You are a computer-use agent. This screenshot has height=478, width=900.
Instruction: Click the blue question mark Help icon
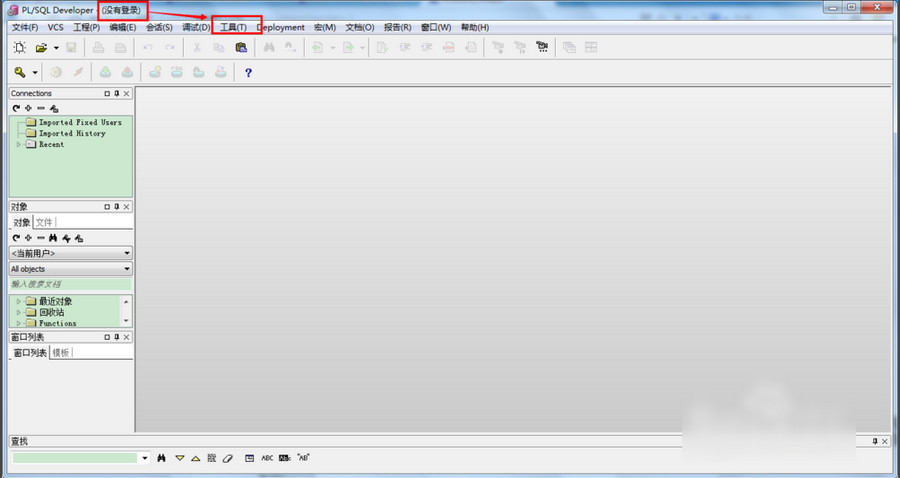click(x=248, y=72)
